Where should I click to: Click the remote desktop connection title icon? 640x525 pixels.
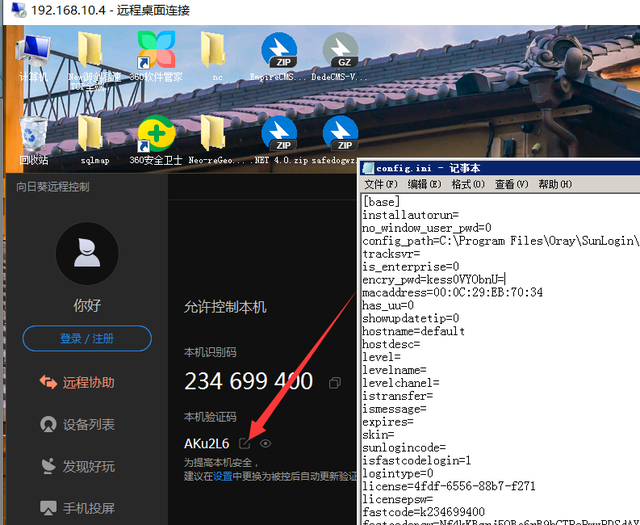[18, 10]
